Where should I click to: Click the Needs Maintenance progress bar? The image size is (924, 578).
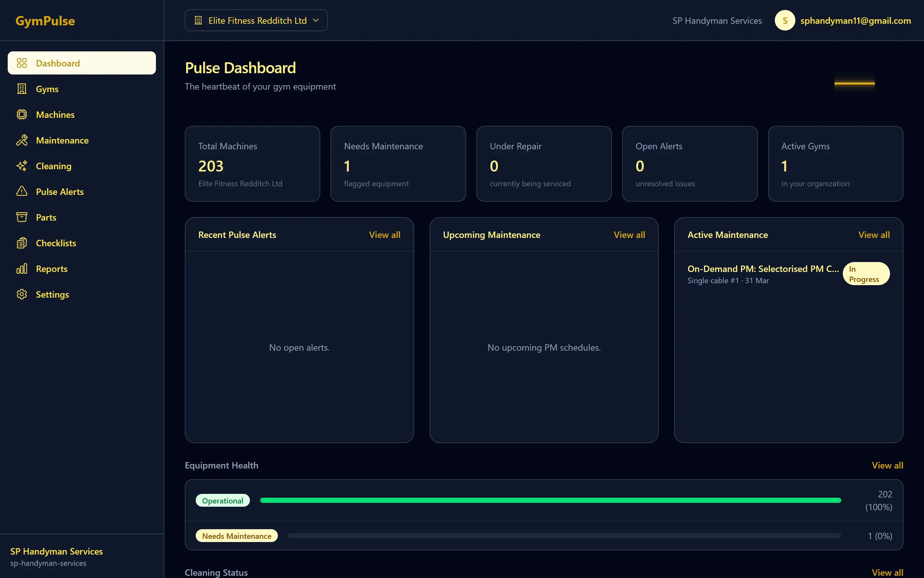pos(564,536)
